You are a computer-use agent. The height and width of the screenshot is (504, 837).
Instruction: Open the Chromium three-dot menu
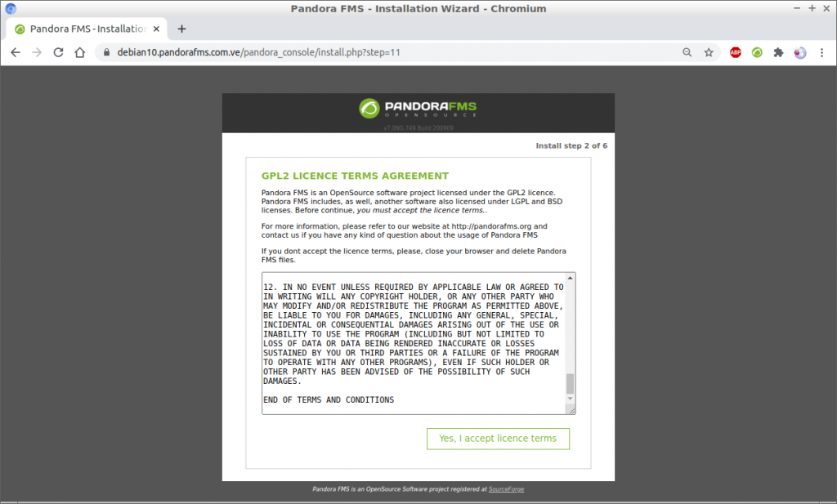pyautogui.click(x=821, y=52)
